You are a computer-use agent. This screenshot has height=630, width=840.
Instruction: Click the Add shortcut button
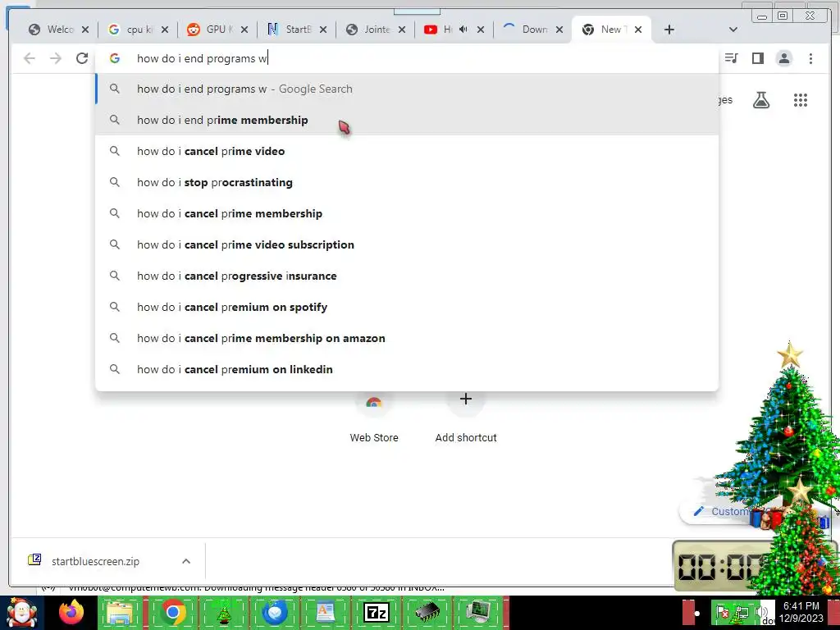coord(466,418)
